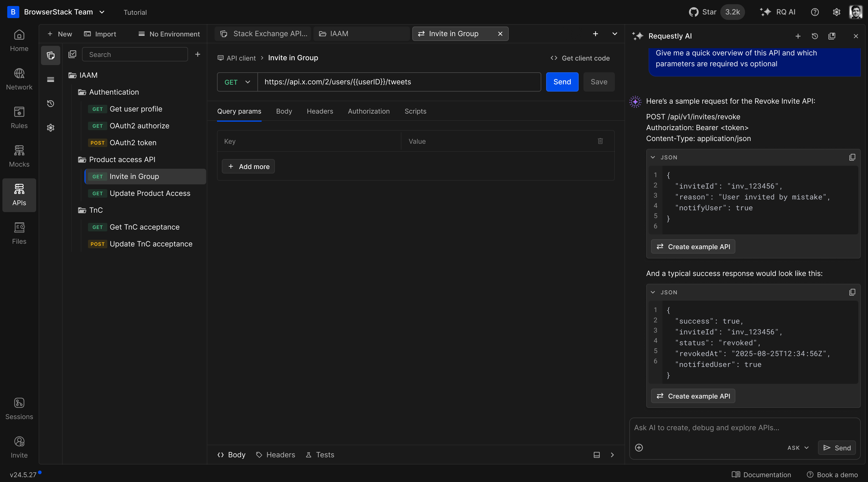Open the user profile avatar

pos(856,12)
